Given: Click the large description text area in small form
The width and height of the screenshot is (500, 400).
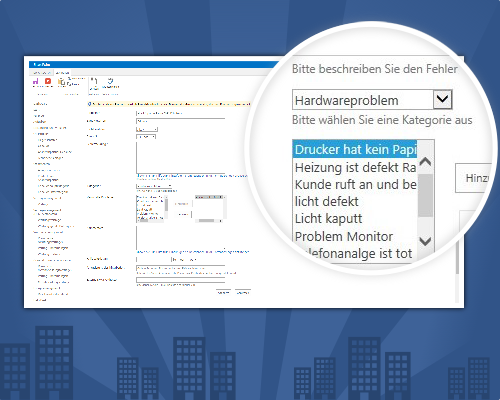Looking at the screenshot, I should tap(181, 158).
